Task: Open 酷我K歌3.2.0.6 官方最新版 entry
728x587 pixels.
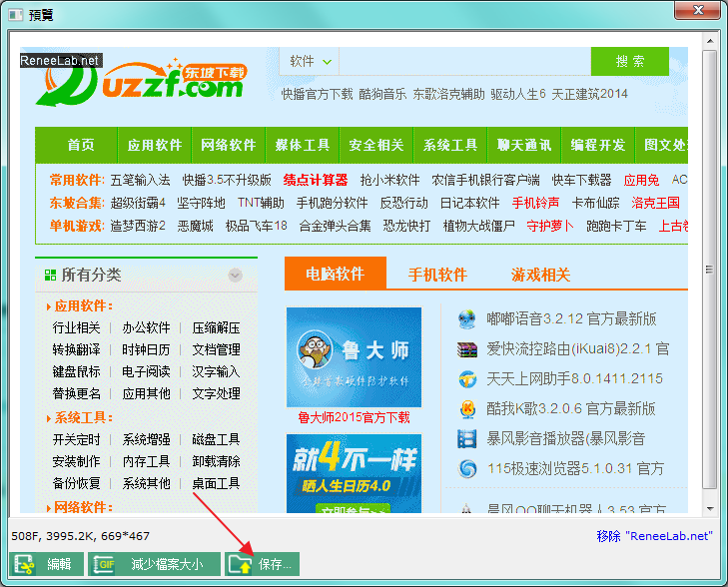Action: coord(571,408)
